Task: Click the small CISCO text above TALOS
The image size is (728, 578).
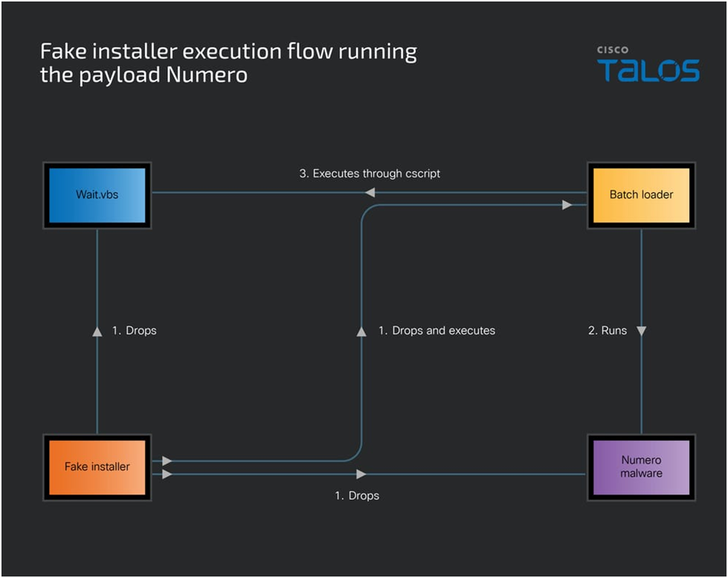Action: [x=612, y=51]
